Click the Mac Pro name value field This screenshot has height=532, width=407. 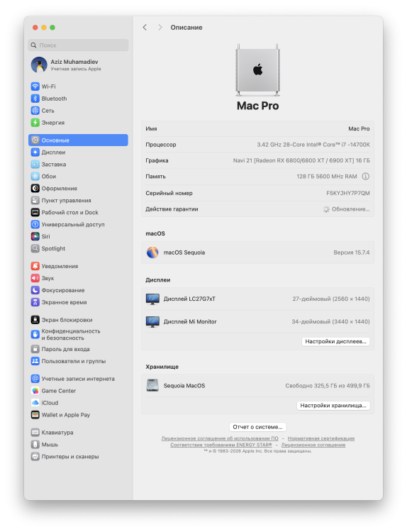359,128
